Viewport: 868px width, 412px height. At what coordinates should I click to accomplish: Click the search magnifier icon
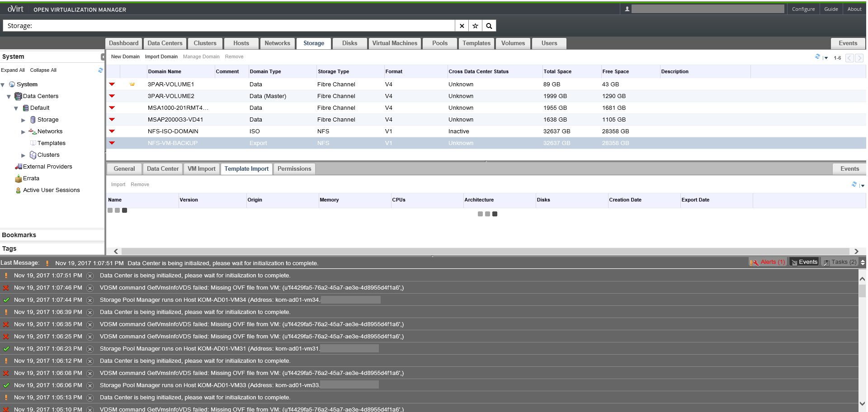tap(489, 26)
